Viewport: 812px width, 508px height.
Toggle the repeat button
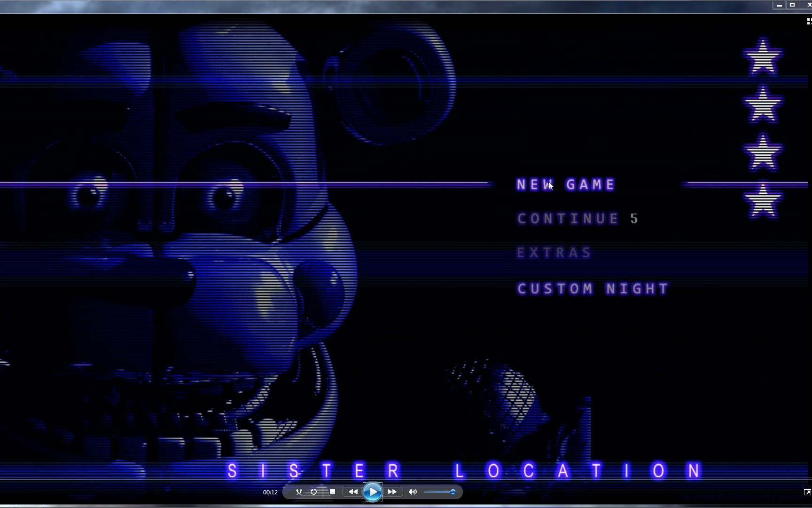coord(313,492)
